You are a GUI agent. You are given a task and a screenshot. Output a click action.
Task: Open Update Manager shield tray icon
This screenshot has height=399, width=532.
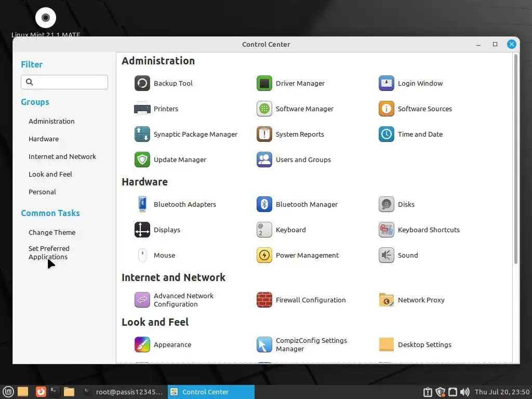click(441, 392)
